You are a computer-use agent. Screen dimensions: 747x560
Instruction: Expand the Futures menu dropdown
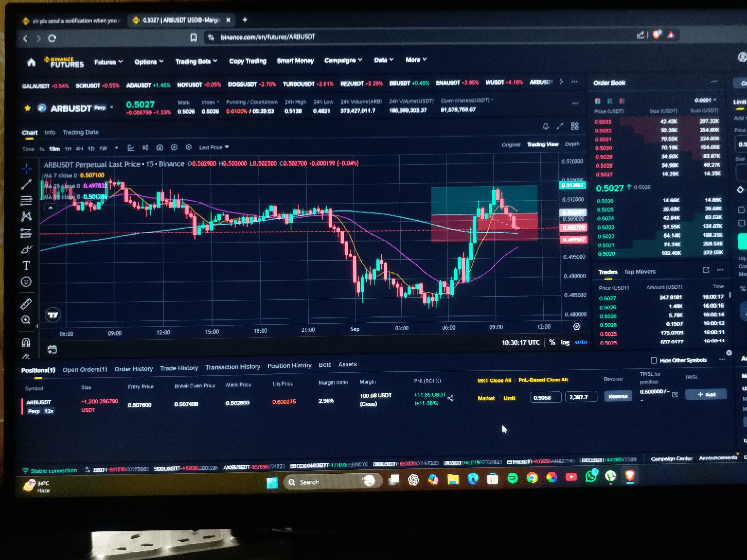coord(108,62)
